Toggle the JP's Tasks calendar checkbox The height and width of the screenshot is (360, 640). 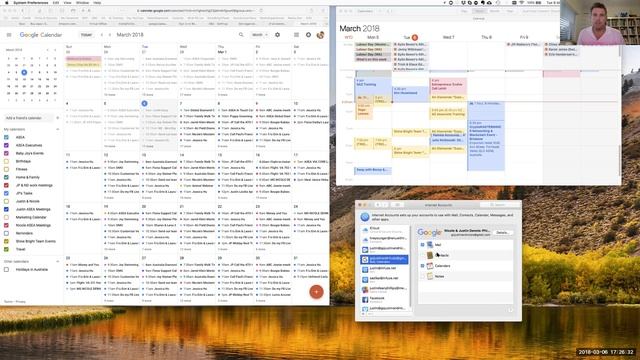pos(6,193)
